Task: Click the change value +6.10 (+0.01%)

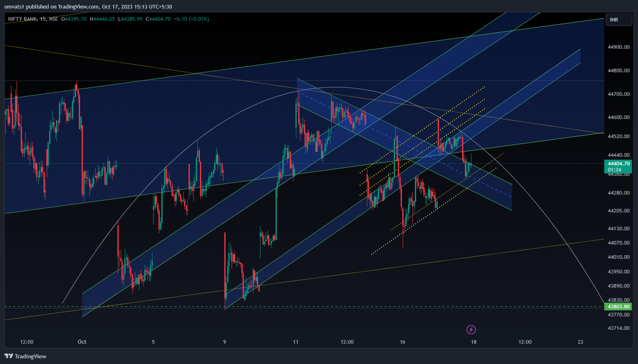Action: point(191,19)
